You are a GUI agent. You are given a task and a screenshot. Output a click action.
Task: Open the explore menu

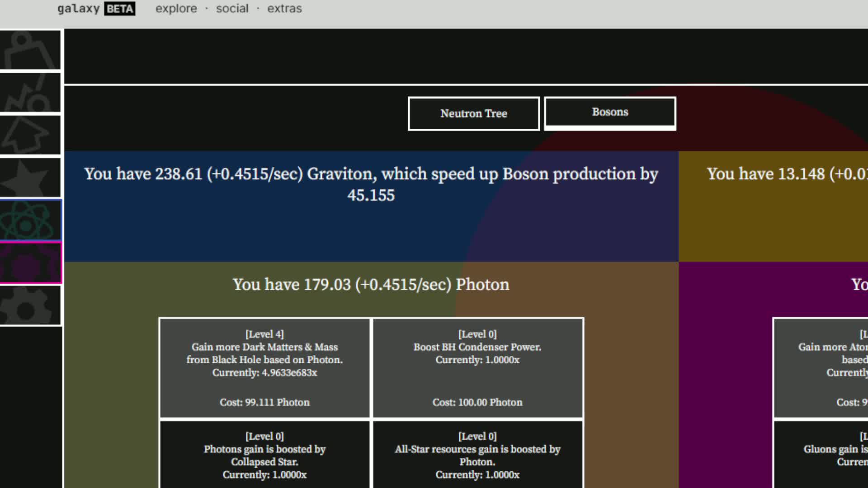pyautogui.click(x=176, y=9)
